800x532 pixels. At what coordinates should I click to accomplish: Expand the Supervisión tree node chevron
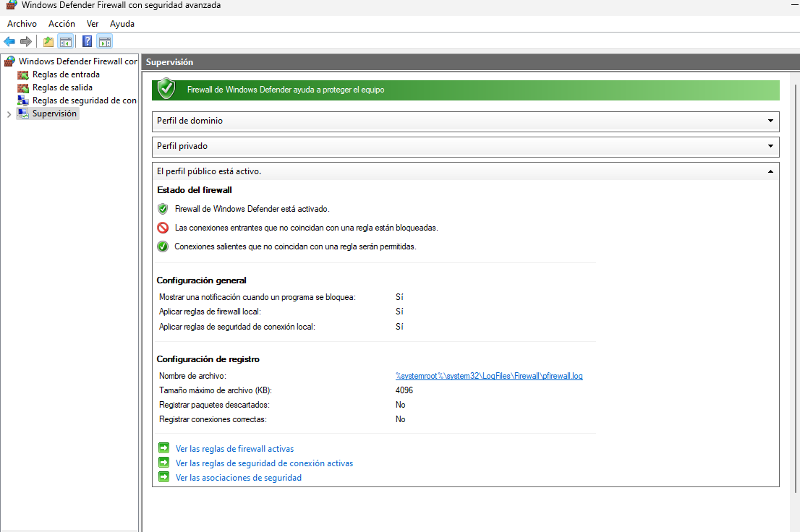coord(9,114)
